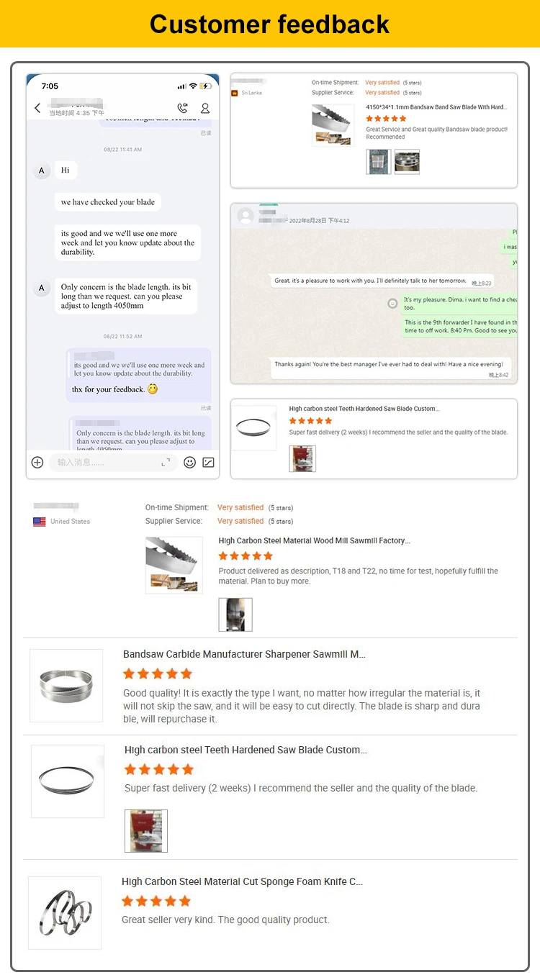Image resolution: width=540 pixels, height=980 pixels.
Task: Tap the plus attachment icon
Action: click(x=37, y=462)
